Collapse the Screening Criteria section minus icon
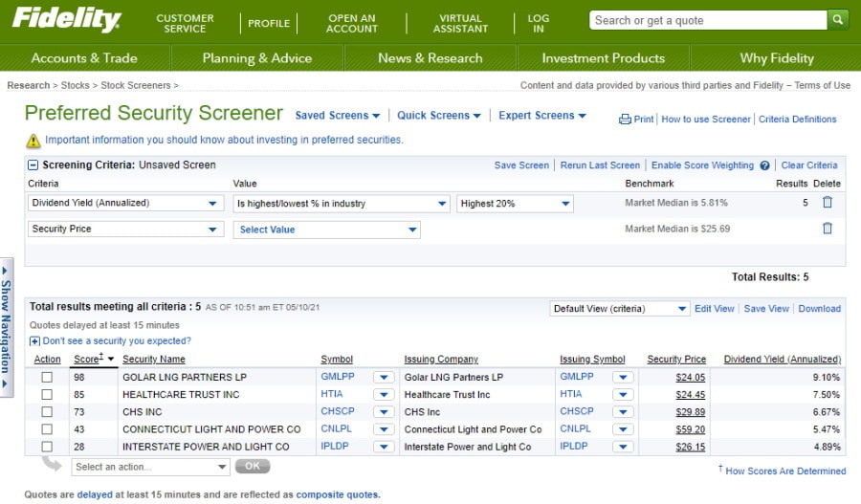The width and height of the screenshot is (861, 504). (x=33, y=164)
